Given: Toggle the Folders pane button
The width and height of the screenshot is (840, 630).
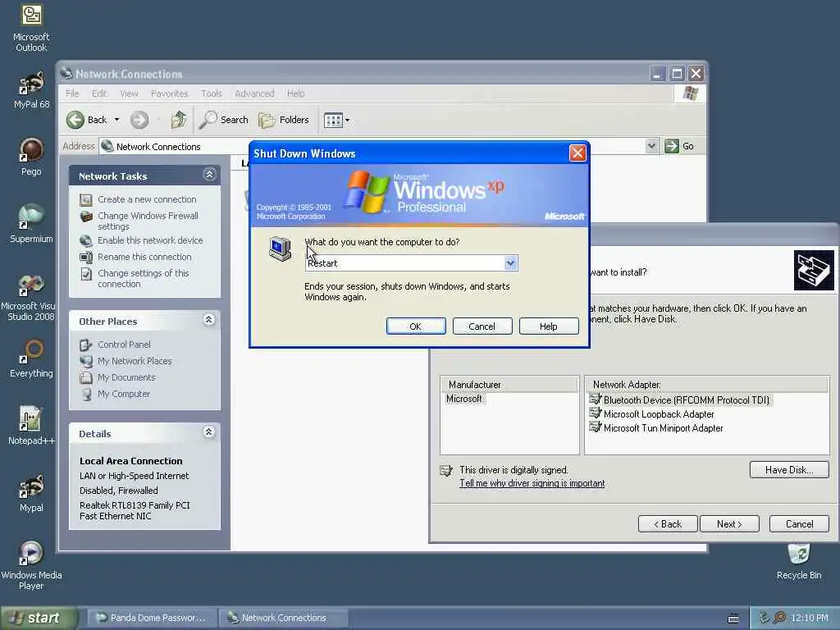Looking at the screenshot, I should (284, 120).
